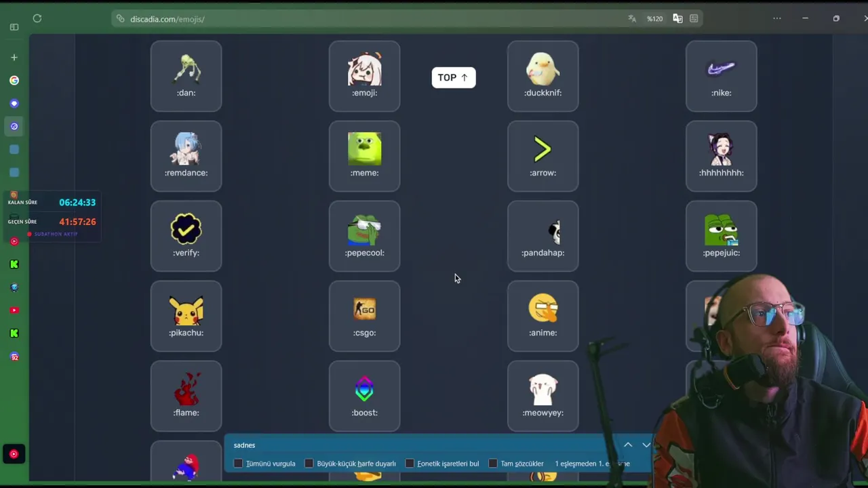The height and width of the screenshot is (488, 868).
Task: Switch to the Google tab in sidebar
Action: click(x=14, y=80)
